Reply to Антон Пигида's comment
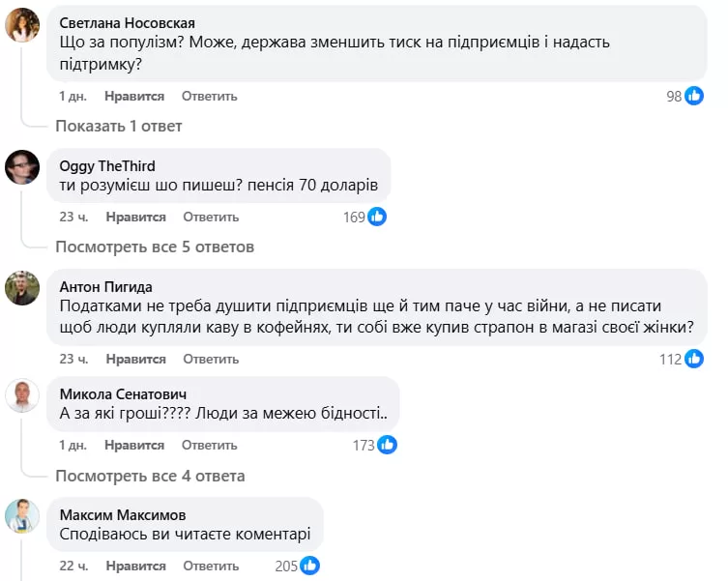Viewport: 728px width, 581px height. point(210,359)
